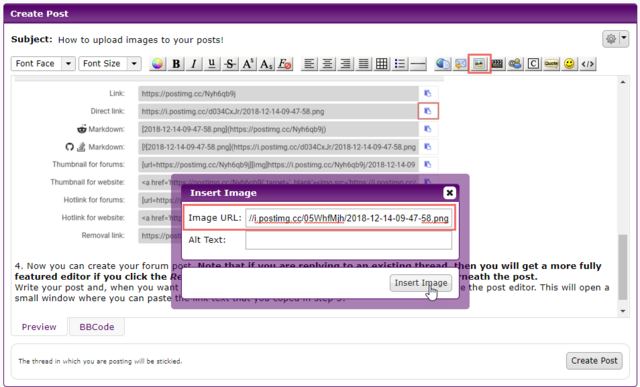Insert a bulleted list
The image size is (640, 387).
click(400, 64)
